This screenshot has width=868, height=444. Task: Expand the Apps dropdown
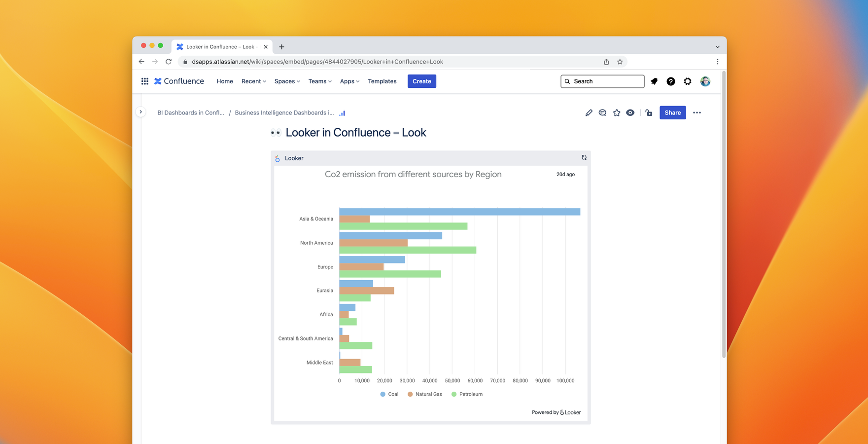(349, 81)
